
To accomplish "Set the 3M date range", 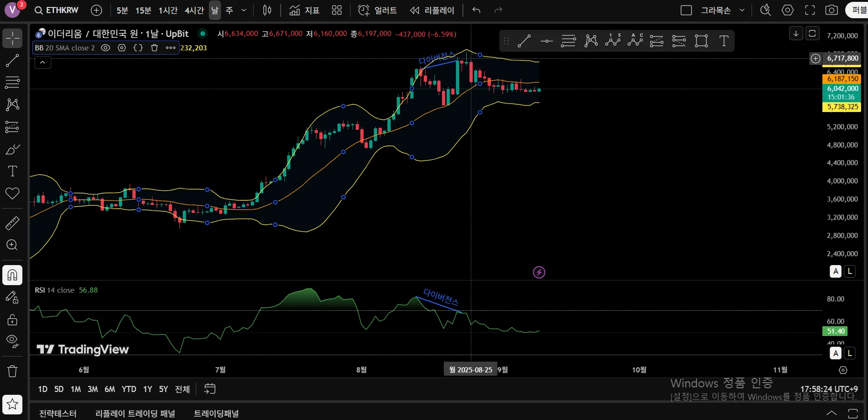I will (x=93, y=389).
